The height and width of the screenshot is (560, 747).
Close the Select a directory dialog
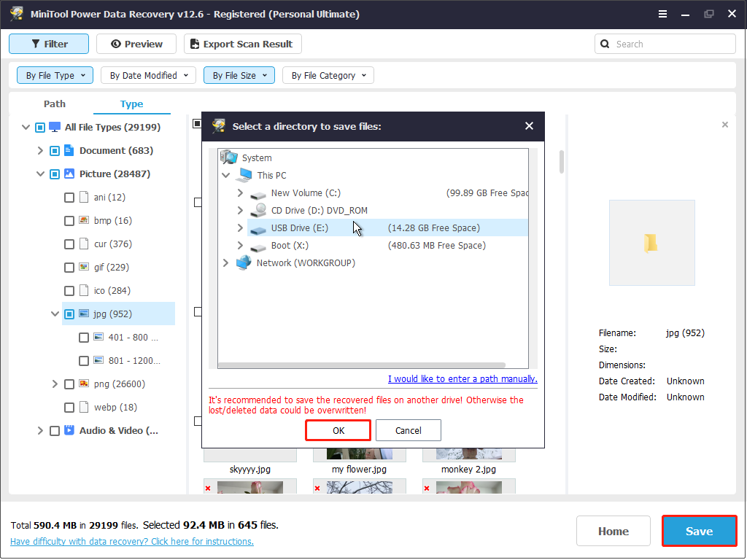(x=530, y=126)
